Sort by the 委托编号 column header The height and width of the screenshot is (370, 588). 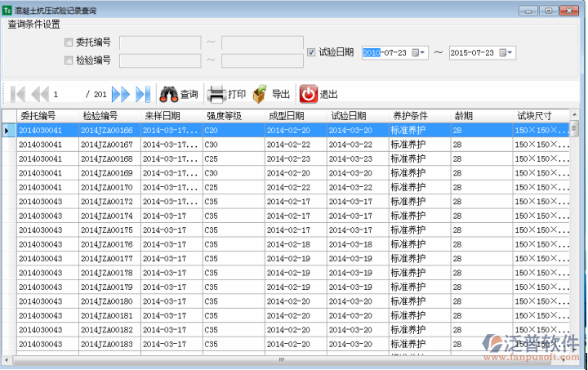point(38,115)
